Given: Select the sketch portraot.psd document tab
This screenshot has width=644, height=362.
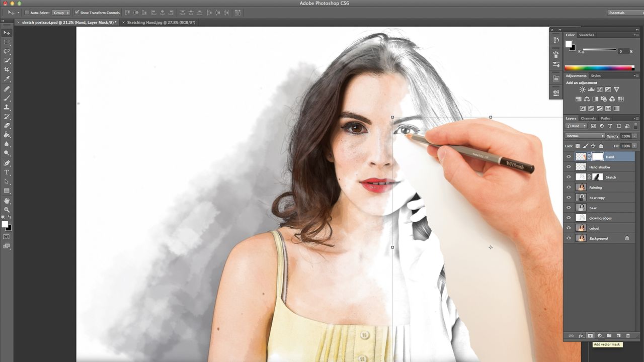Looking at the screenshot, I should 69,23.
